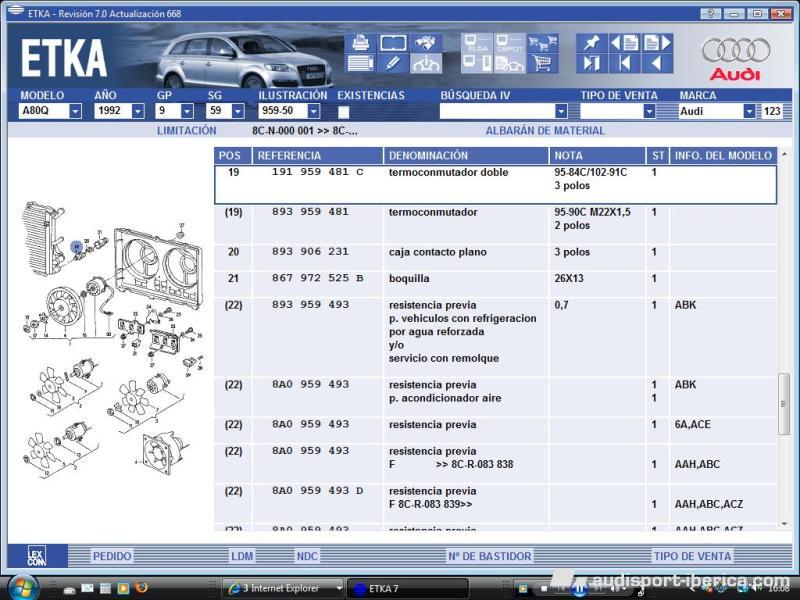Viewport: 800px width, 600px height.
Task: Click scroll down arrow of the parts list
Action: [x=784, y=524]
